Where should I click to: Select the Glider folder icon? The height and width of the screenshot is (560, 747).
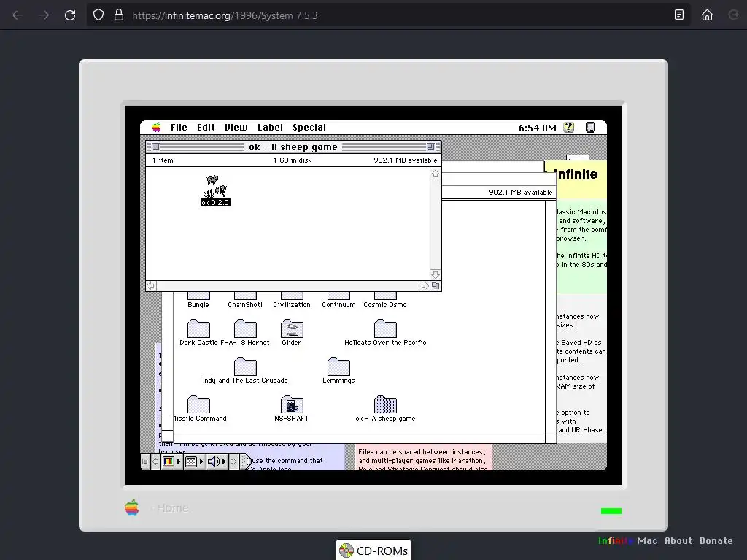point(292,329)
